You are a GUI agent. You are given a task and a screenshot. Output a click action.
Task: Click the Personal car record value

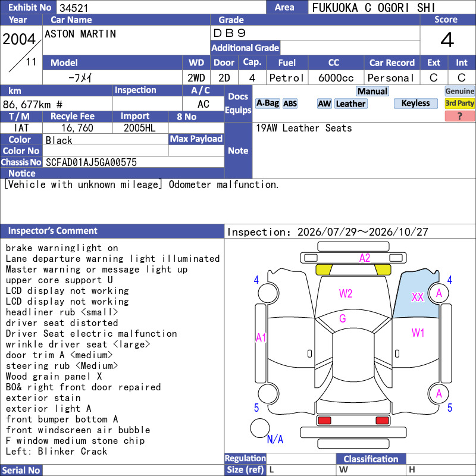click(391, 78)
